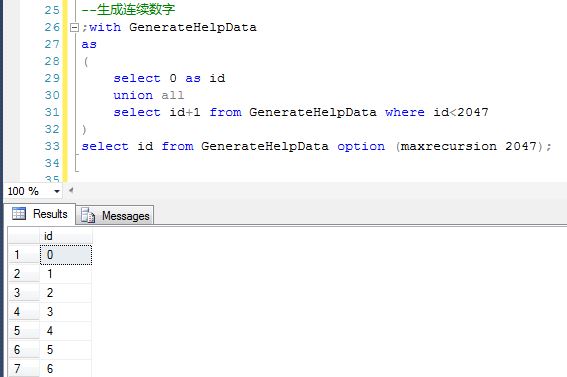The height and width of the screenshot is (377, 567).
Task: Click line number 34 in the gutter
Action: (52, 163)
